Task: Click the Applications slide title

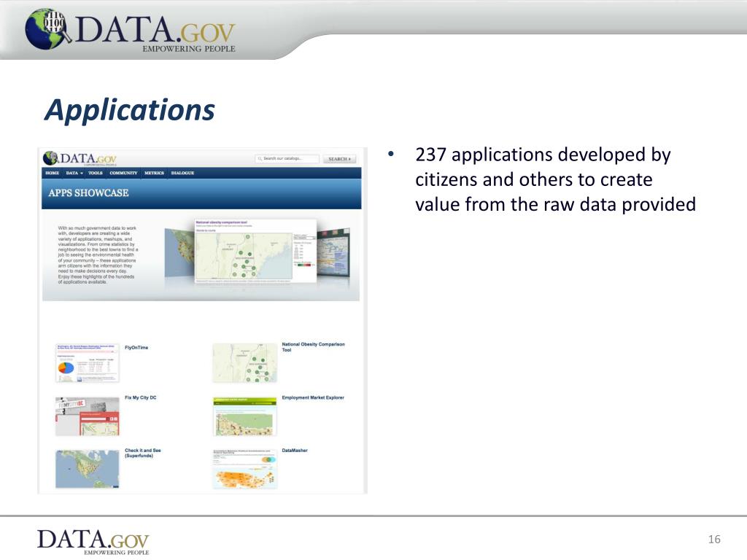Action: 130,110
